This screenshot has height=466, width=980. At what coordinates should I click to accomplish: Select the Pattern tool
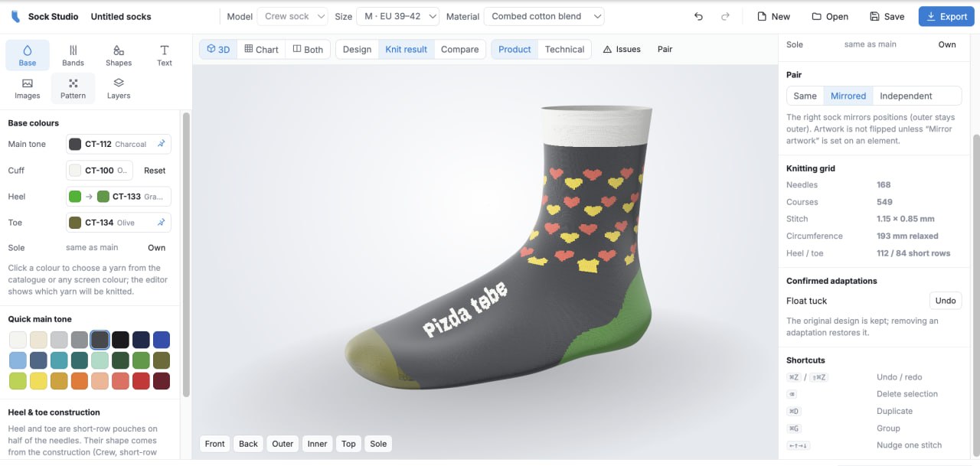click(73, 88)
